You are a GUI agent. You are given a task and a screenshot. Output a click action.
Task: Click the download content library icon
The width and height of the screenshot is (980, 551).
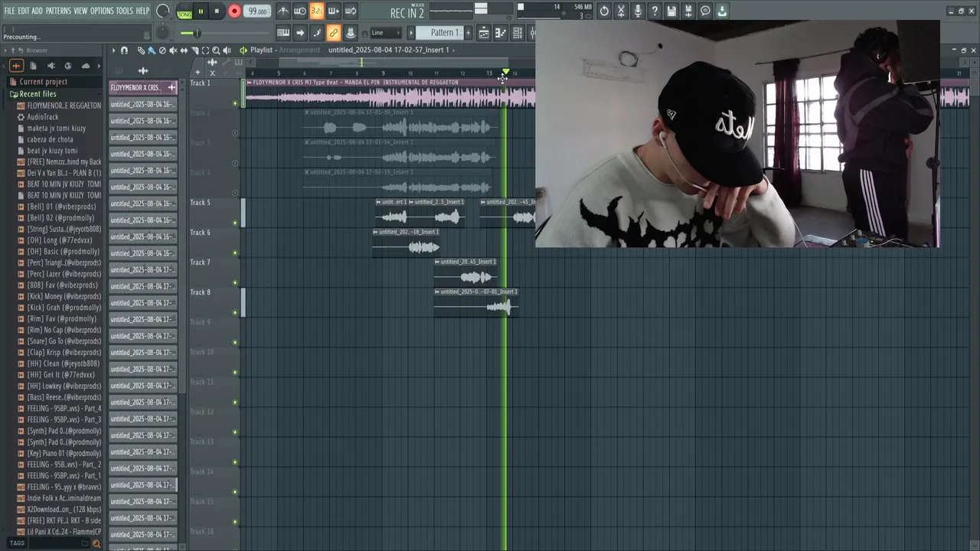point(722,11)
